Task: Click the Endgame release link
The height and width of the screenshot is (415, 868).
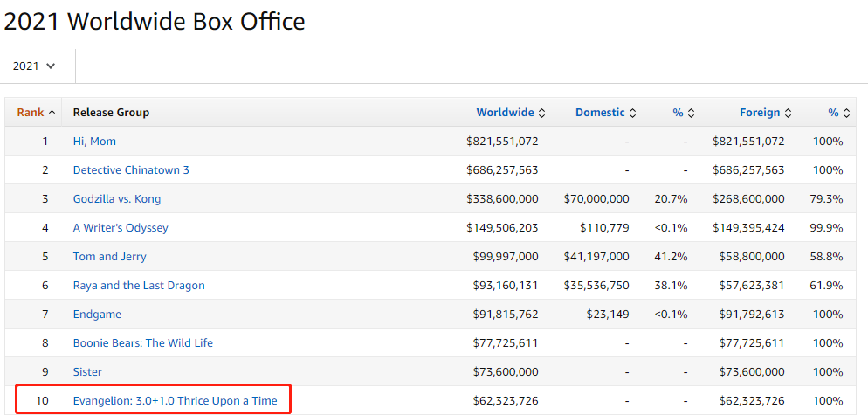Action: [97, 315]
